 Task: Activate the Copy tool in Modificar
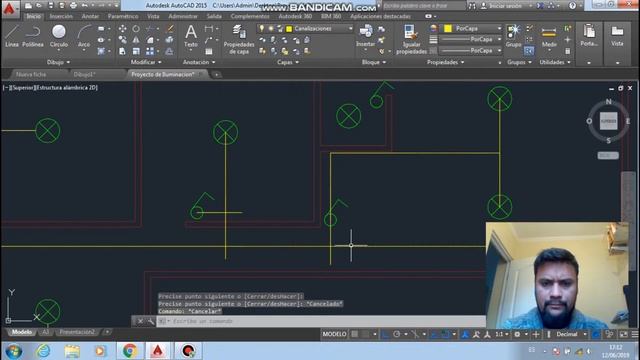pos(122,40)
